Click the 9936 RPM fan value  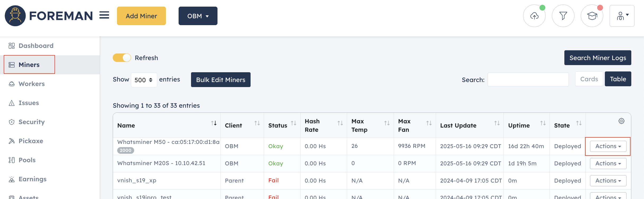(412, 146)
